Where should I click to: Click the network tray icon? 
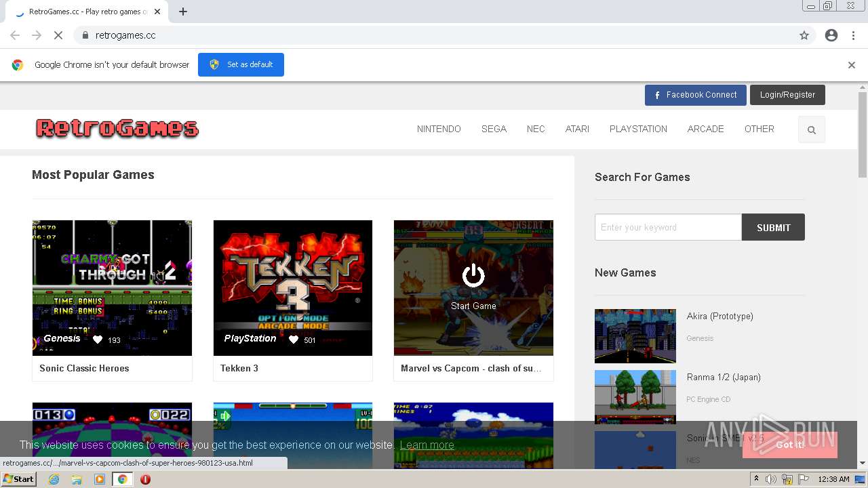coord(787,479)
